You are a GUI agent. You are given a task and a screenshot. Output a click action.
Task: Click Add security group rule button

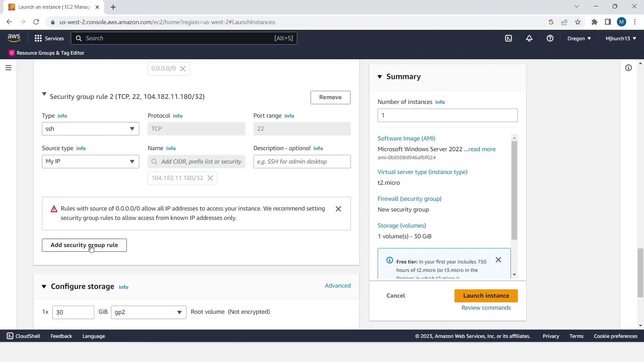(x=84, y=245)
